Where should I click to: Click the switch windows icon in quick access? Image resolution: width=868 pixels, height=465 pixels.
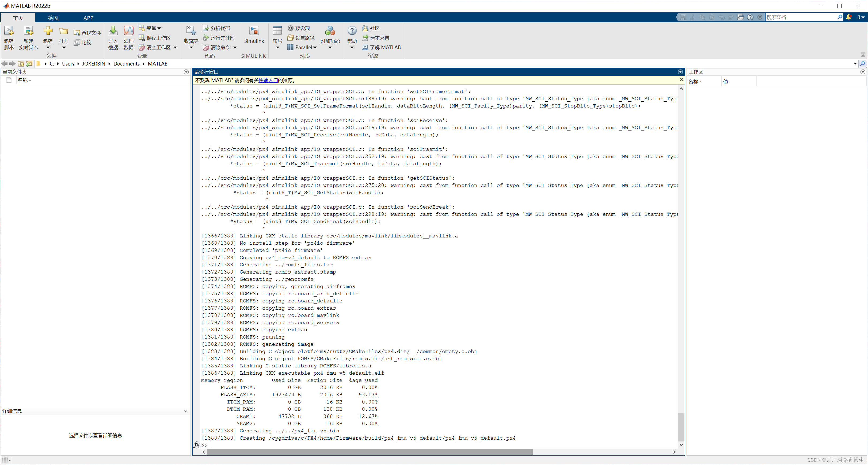(x=741, y=17)
